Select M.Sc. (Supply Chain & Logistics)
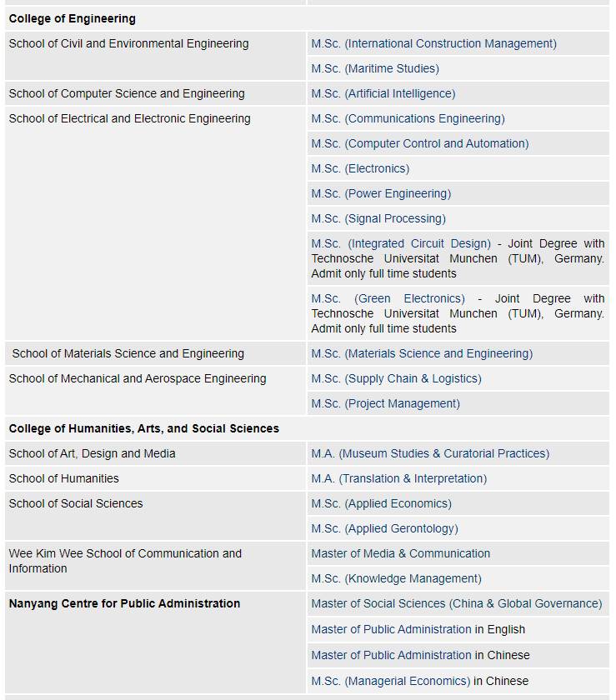The width and height of the screenshot is (616, 700). point(396,378)
